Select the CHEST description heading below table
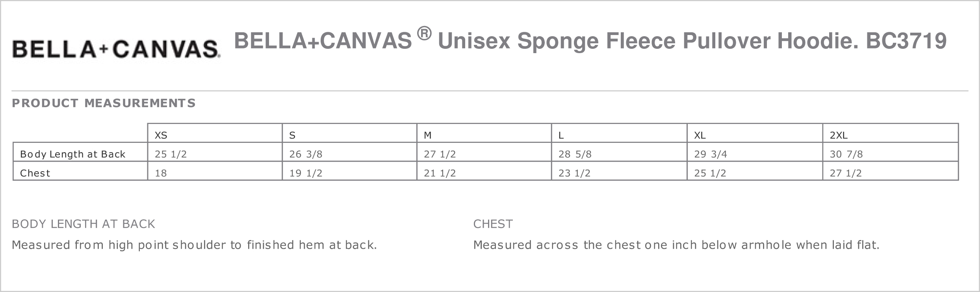 (493, 224)
